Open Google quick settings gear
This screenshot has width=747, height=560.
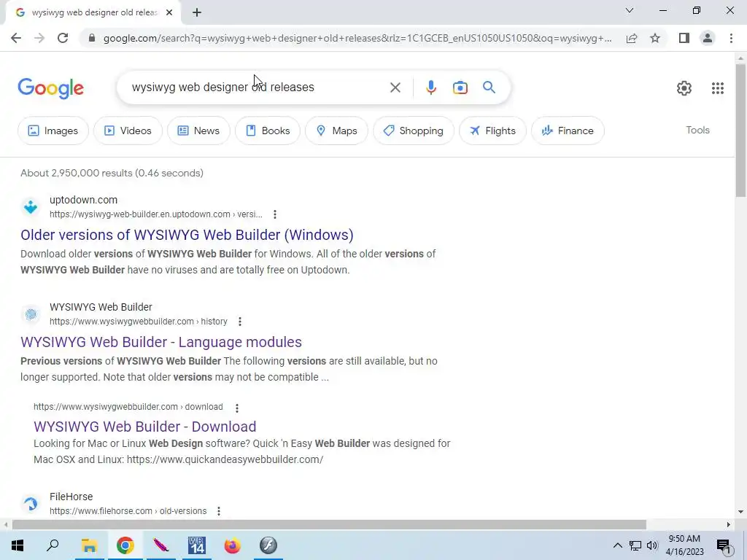(x=684, y=88)
